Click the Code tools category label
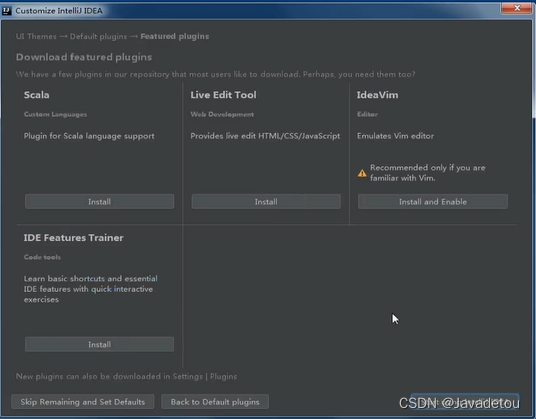This screenshot has height=419, width=536. [x=42, y=257]
